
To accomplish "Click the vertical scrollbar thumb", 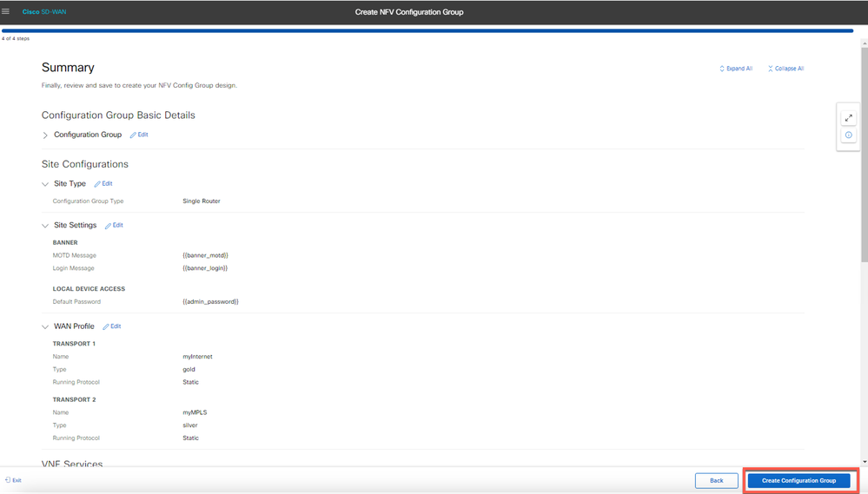I will [x=865, y=155].
